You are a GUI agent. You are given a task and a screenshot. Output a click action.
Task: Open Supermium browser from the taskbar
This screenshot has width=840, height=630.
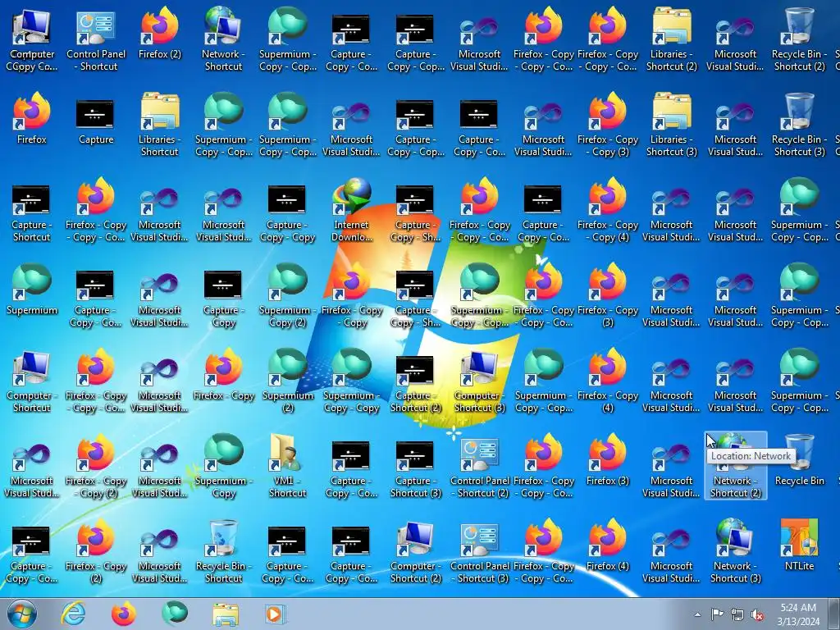[x=175, y=614]
